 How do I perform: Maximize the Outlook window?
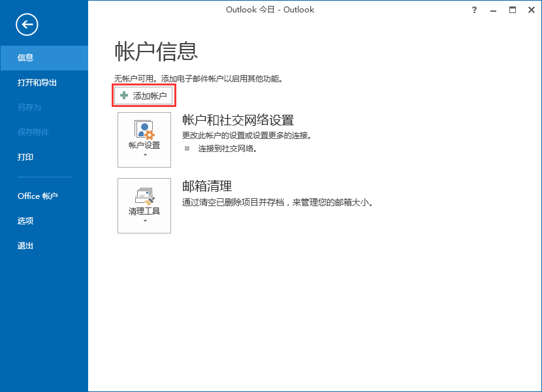point(513,10)
